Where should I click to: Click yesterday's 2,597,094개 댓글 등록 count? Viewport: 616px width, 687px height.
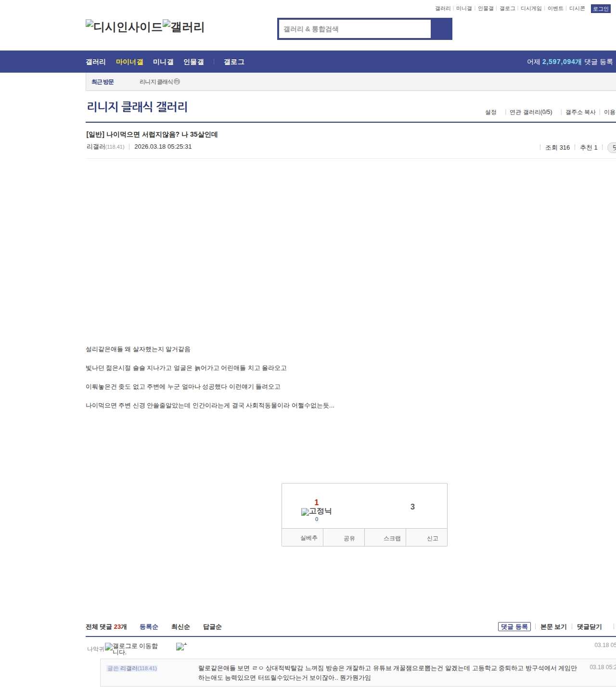click(x=570, y=62)
